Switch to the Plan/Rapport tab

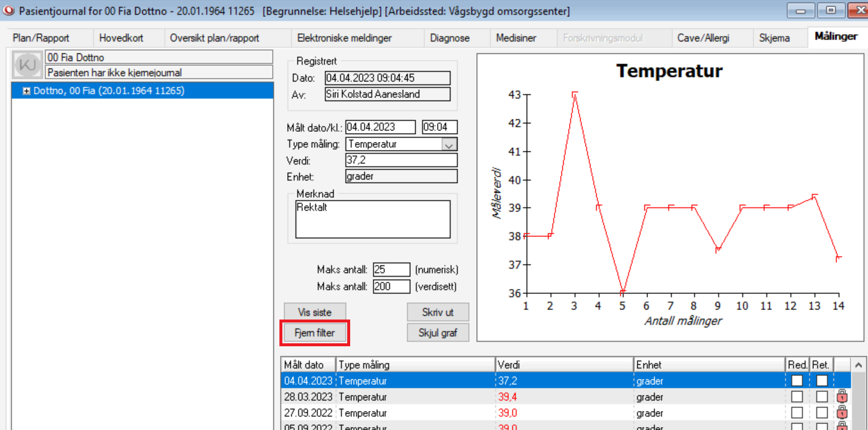[41, 38]
